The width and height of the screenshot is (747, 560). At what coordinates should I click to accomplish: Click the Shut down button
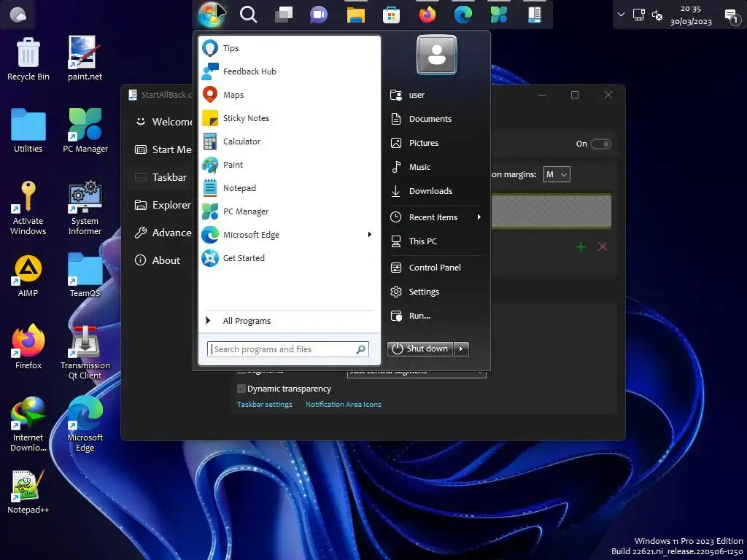coord(420,349)
